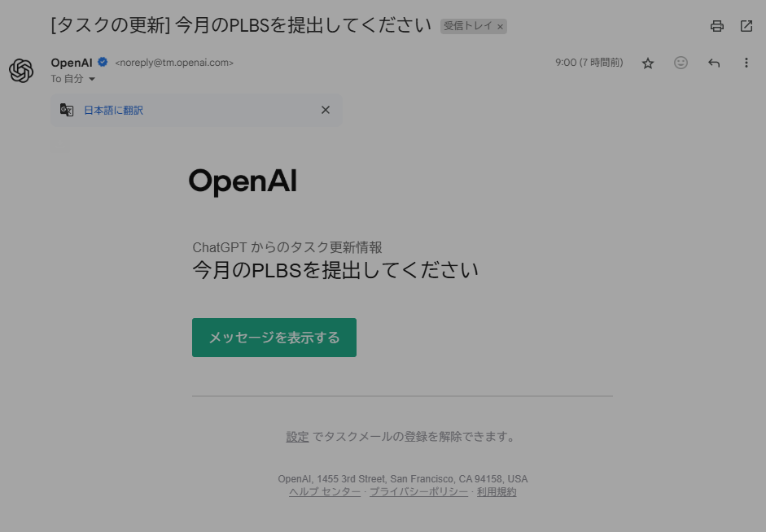Viewport: 766px width, 532px height.
Task: Click the 日本語に翻訳 link
Action: (x=113, y=111)
